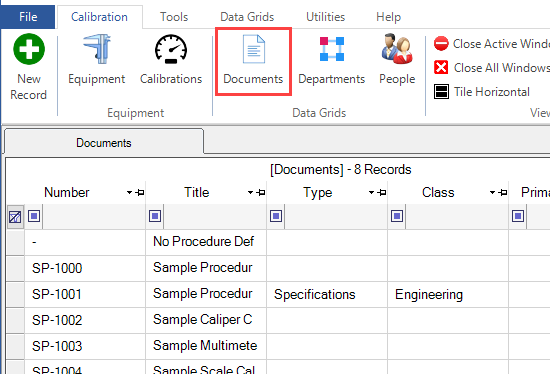Screen dimensions: 550x374
Task: Switch to the Tools ribbon tab
Action: (174, 17)
